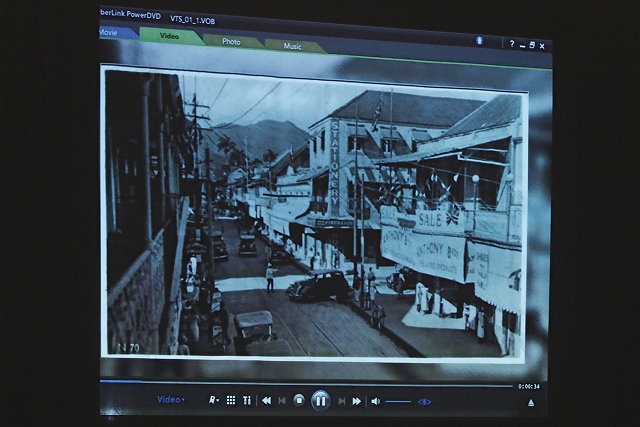Click the fast forward button
The height and width of the screenshot is (427, 640).
pos(356,401)
